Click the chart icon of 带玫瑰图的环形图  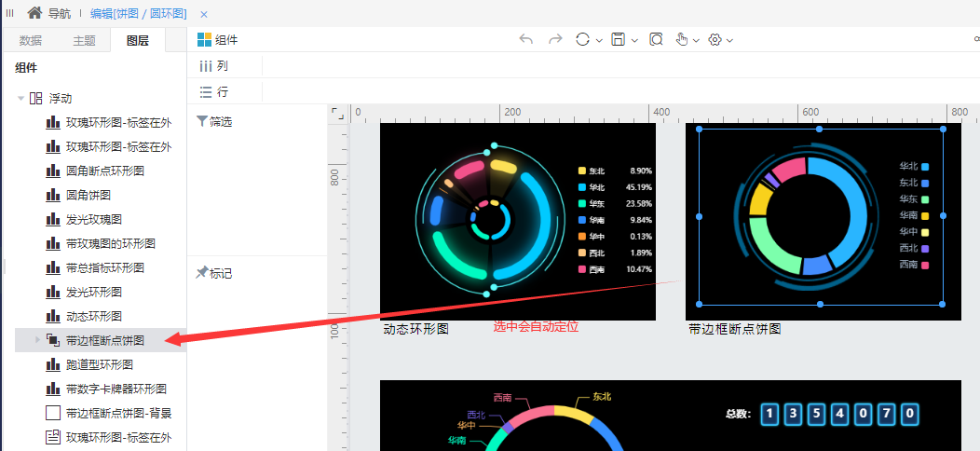[x=53, y=243]
